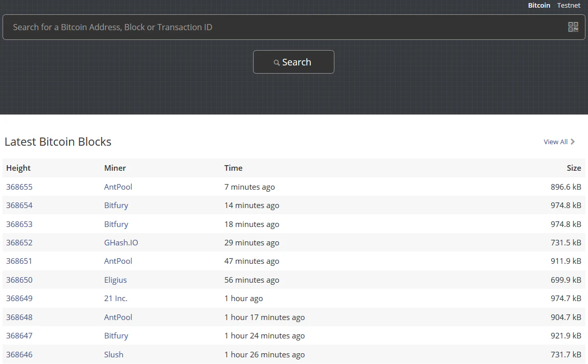Open block 368649

click(19, 299)
